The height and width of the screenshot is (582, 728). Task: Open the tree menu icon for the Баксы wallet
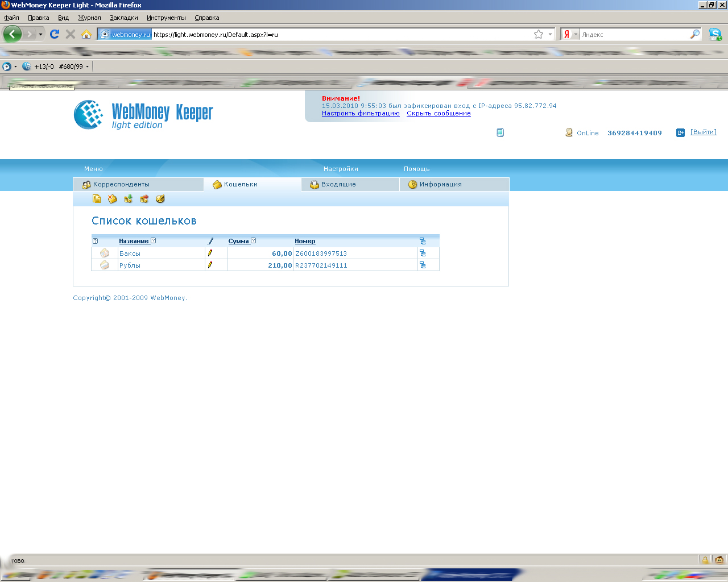(423, 253)
